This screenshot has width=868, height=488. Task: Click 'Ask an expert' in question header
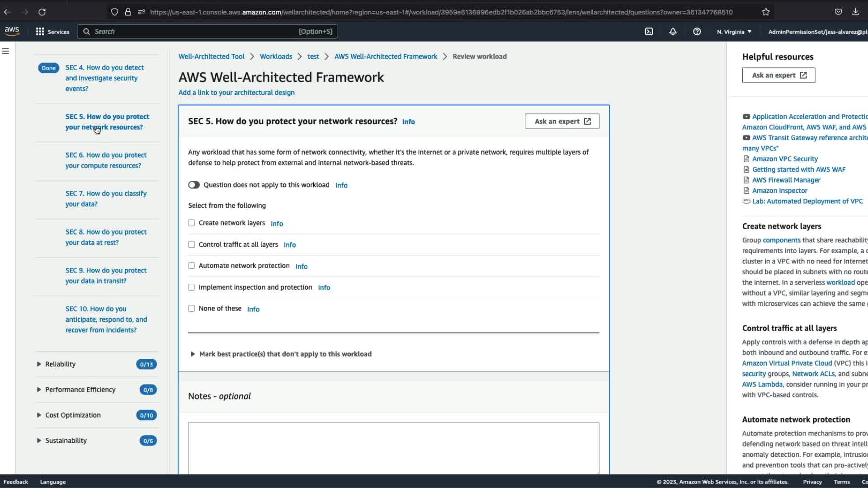562,121
